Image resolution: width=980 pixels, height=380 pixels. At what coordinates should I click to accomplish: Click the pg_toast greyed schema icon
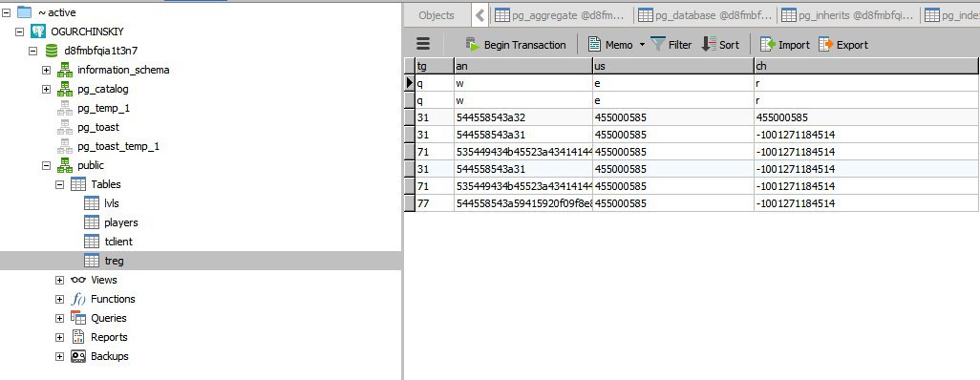tap(65, 127)
